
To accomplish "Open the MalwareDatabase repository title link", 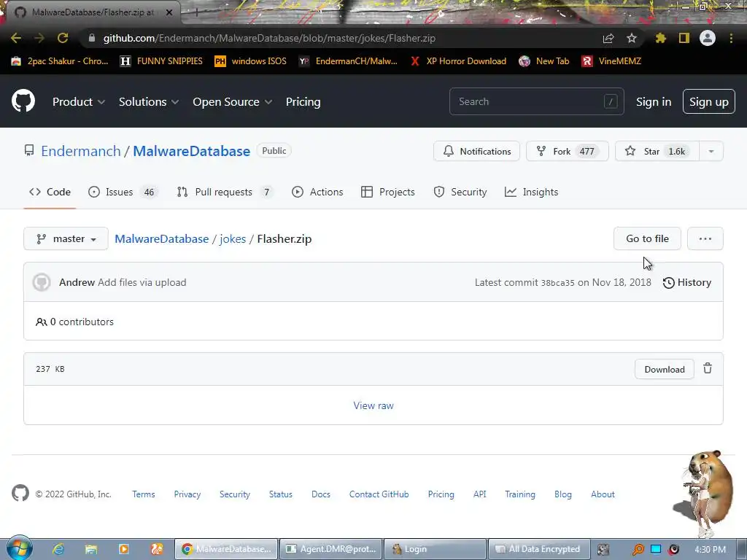I will click(x=192, y=151).
